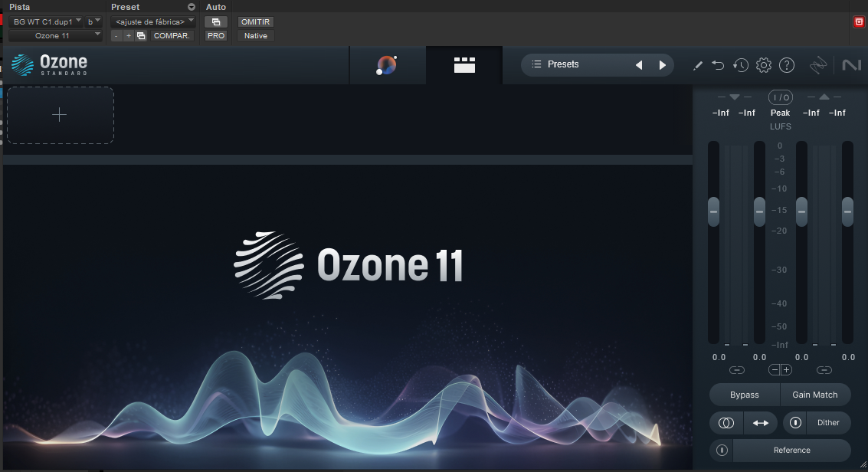Viewport: 868px width, 472px height.
Task: Toggle the I/O meter switch
Action: coord(781,97)
